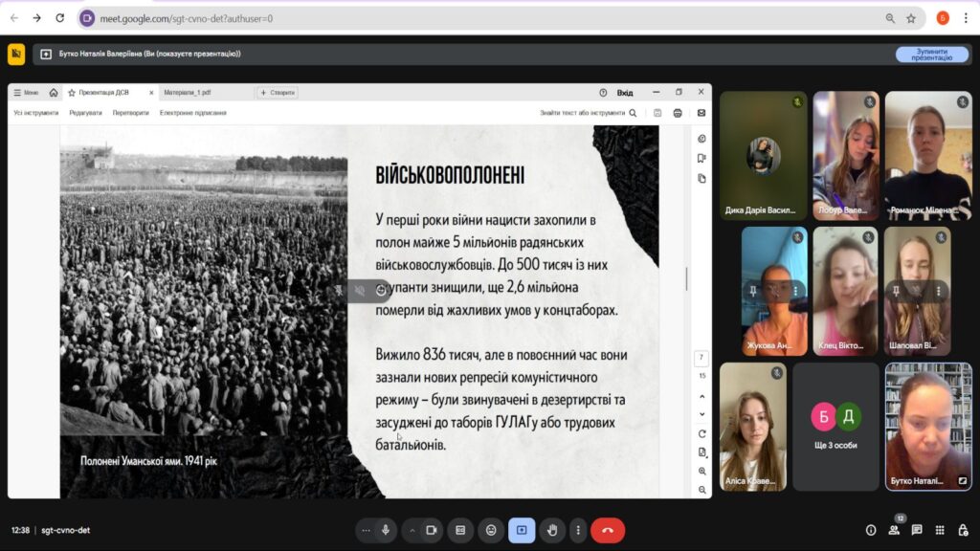This screenshot has height=551, width=980.
Task: Toggle closed captions in the call
Action: coord(460,530)
